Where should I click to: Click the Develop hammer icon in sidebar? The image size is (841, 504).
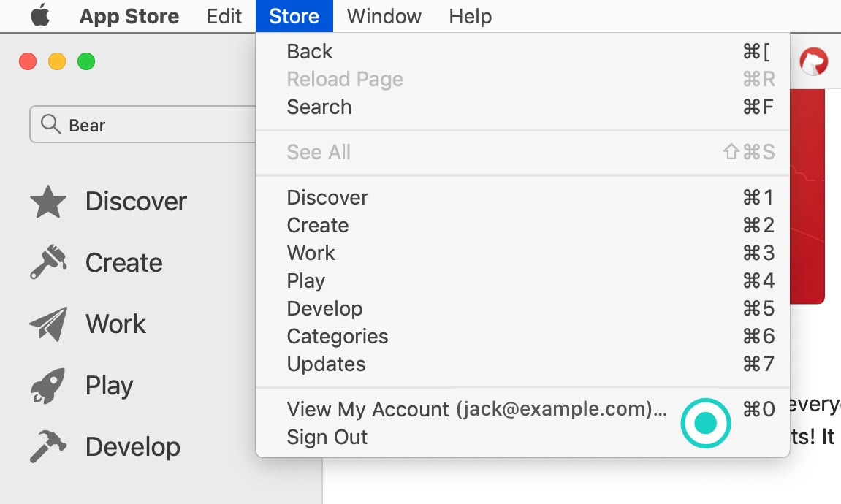pos(48,447)
